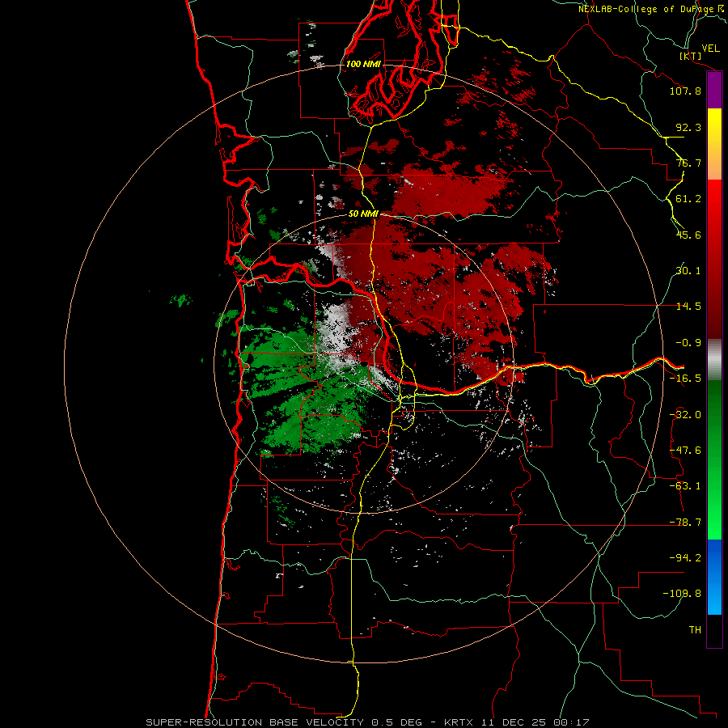Pick the blue segment of the velocity bar
The image size is (728, 728).
[714, 577]
